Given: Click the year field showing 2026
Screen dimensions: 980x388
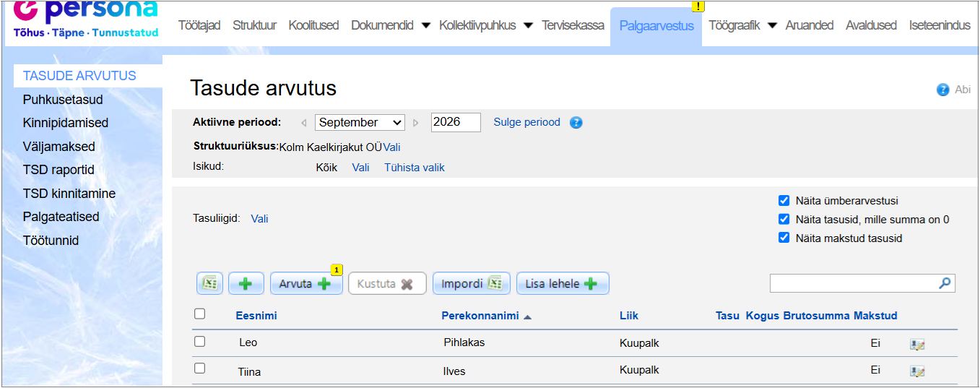Looking at the screenshot, I should click(456, 122).
